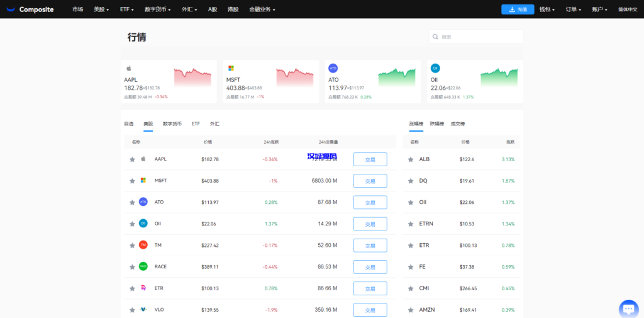Viewport: 644px width, 318px height.
Task: Click the star beside AMZN
Action: pos(410,310)
